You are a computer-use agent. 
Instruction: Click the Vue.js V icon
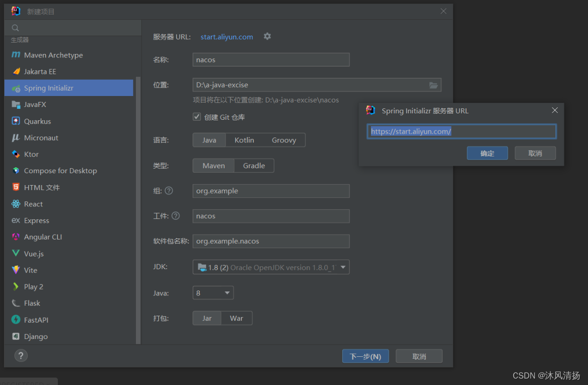click(x=16, y=253)
